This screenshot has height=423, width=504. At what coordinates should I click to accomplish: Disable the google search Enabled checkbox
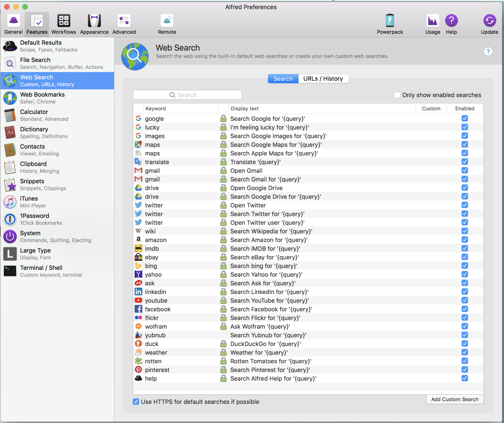pyautogui.click(x=464, y=118)
